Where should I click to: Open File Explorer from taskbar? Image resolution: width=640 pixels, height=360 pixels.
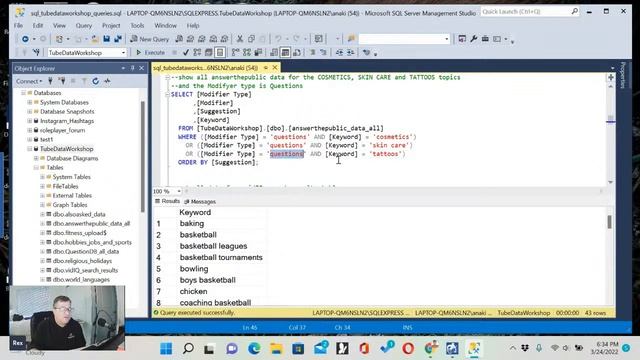pyautogui.click(x=276, y=349)
